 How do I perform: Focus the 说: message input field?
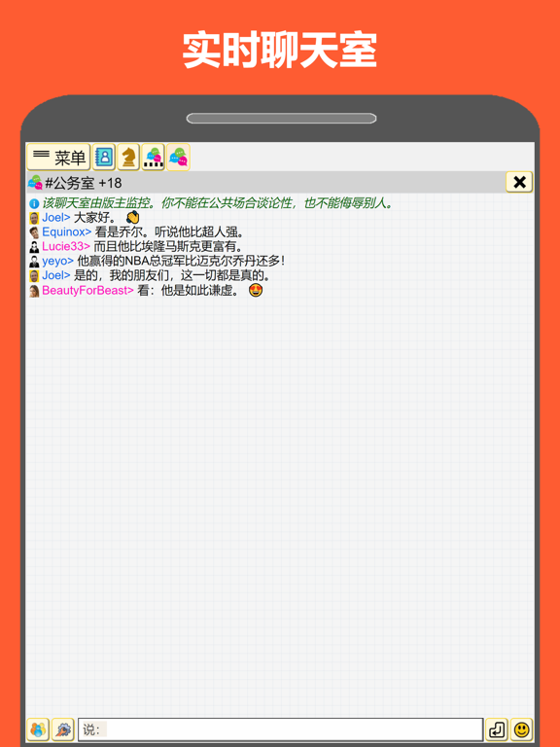tap(280, 729)
